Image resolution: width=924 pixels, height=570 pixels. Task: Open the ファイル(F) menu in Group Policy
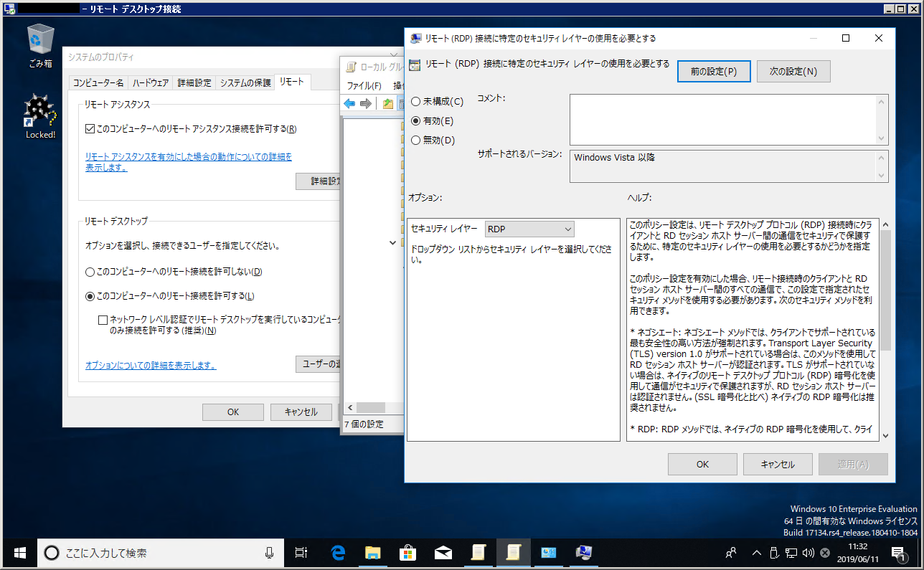[364, 85]
